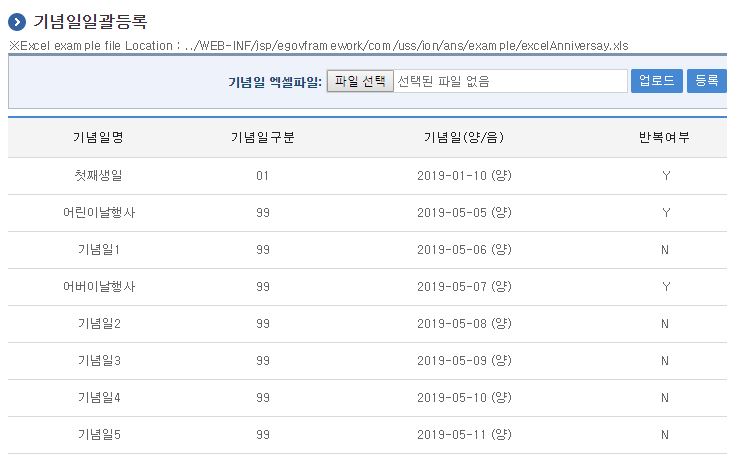Select the 어린이날행사 row name

coord(98,212)
